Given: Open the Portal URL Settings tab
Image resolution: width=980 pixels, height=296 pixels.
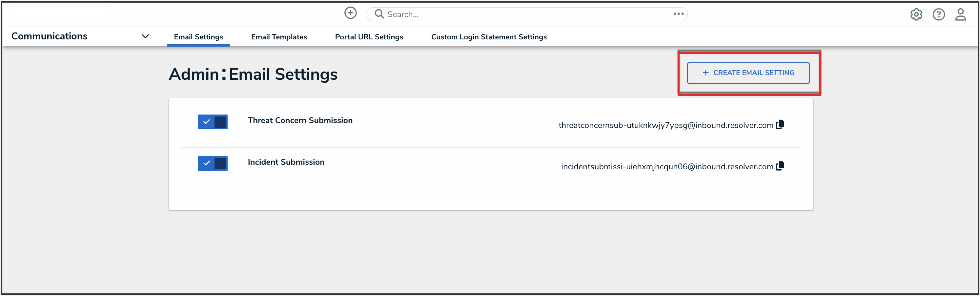Looking at the screenshot, I should [x=369, y=37].
